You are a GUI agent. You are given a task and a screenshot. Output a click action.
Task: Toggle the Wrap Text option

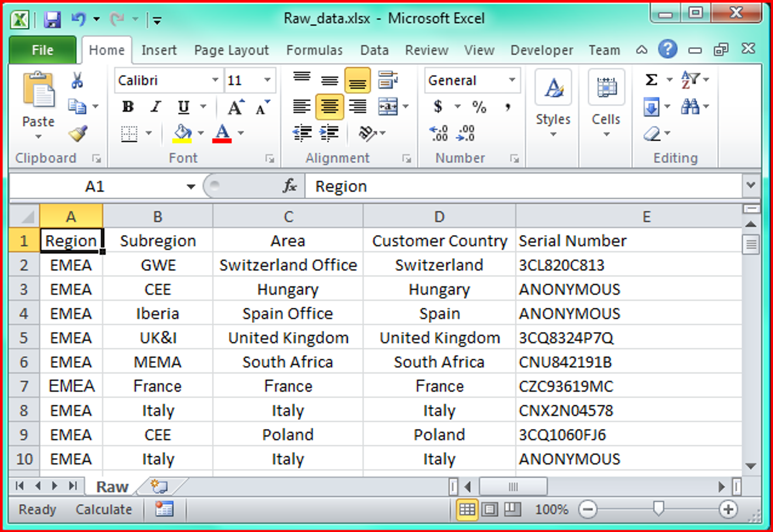click(x=386, y=80)
